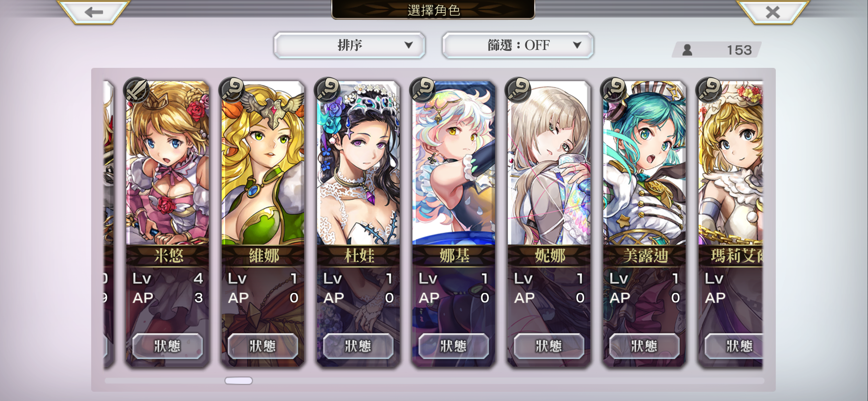Close the character selection screen

click(x=773, y=12)
